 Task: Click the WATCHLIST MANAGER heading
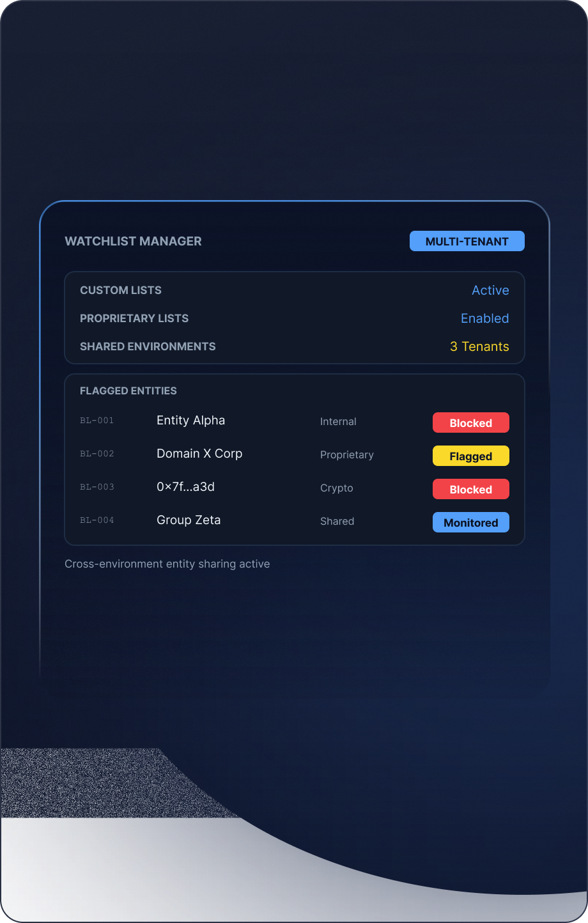pyautogui.click(x=133, y=241)
